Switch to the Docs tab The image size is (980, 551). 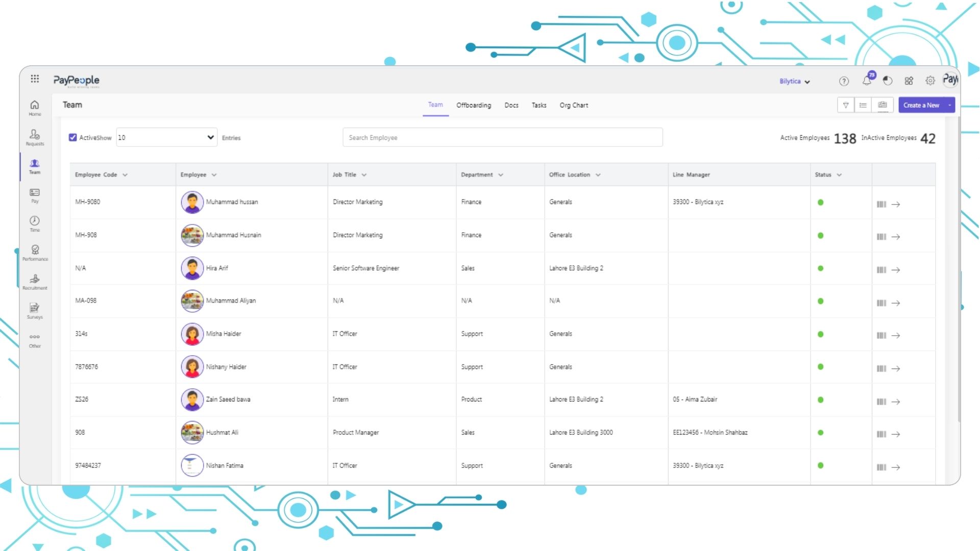point(511,105)
